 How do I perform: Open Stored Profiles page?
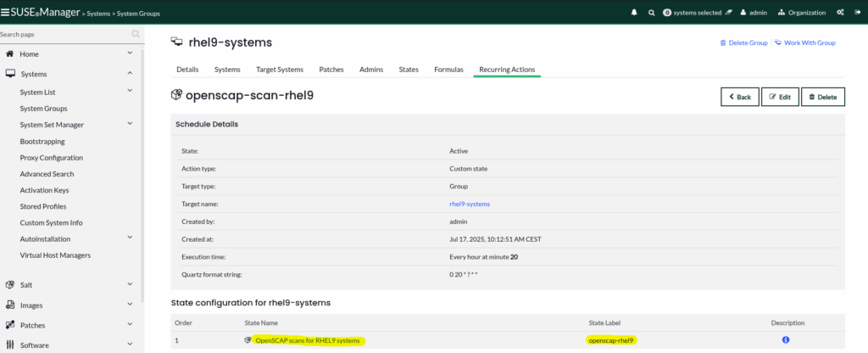click(x=43, y=206)
